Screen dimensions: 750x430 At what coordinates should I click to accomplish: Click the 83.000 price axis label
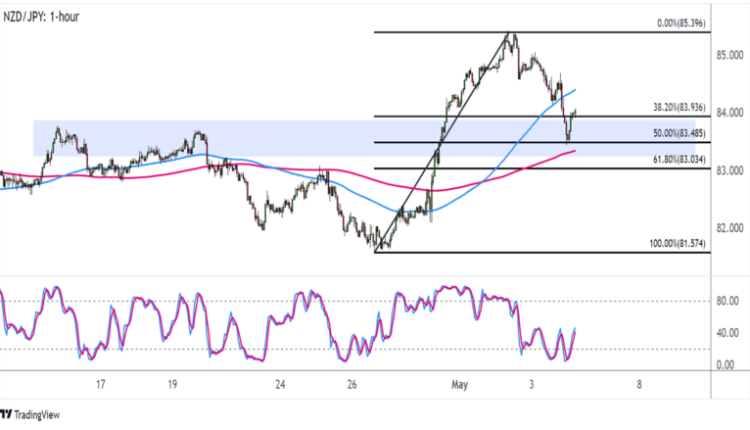[x=729, y=171]
